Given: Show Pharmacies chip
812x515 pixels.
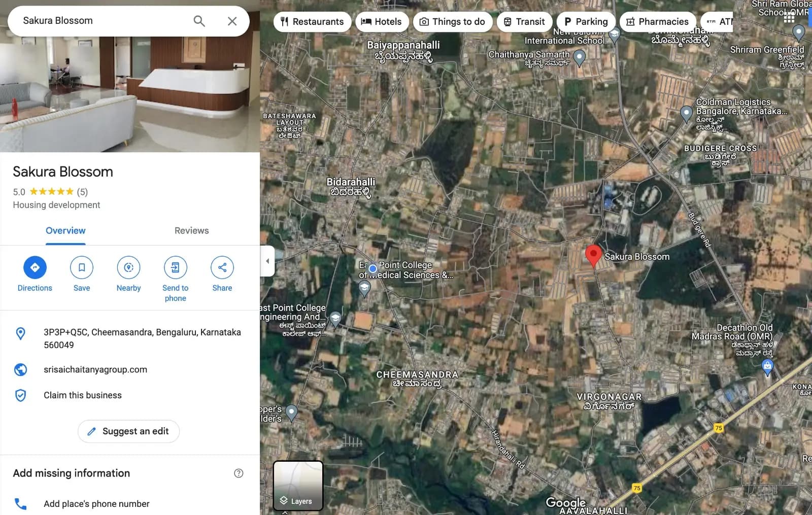Looking at the screenshot, I should click(658, 21).
